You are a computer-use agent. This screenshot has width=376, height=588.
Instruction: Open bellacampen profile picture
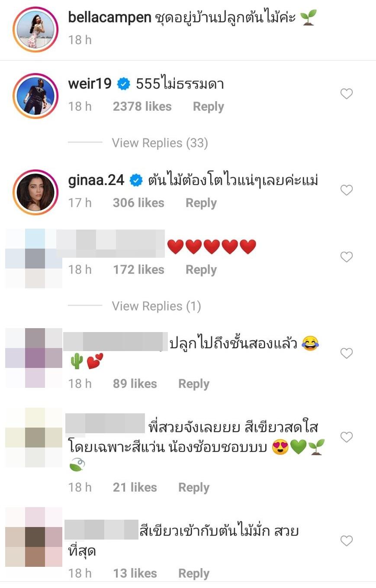tap(35, 29)
